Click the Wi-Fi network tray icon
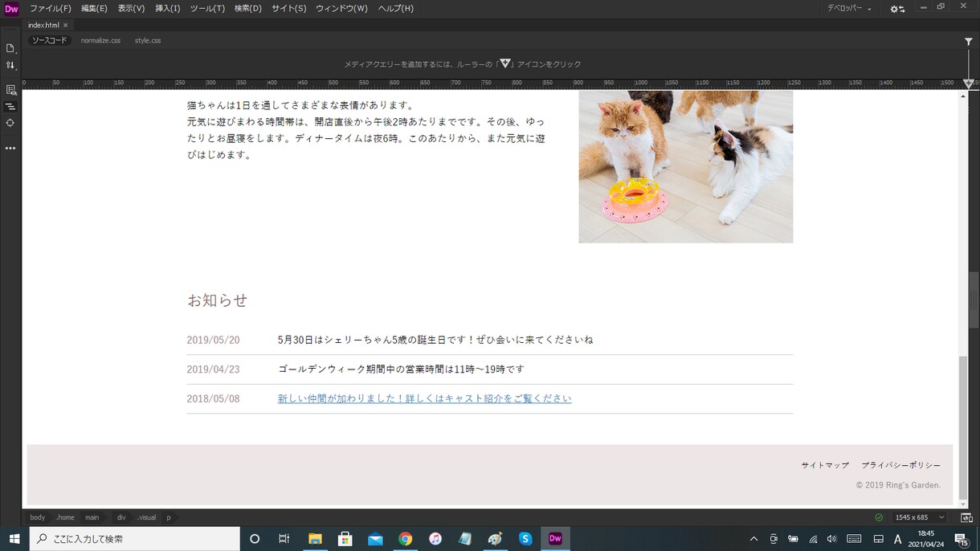The width and height of the screenshot is (980, 551). pyautogui.click(x=813, y=539)
